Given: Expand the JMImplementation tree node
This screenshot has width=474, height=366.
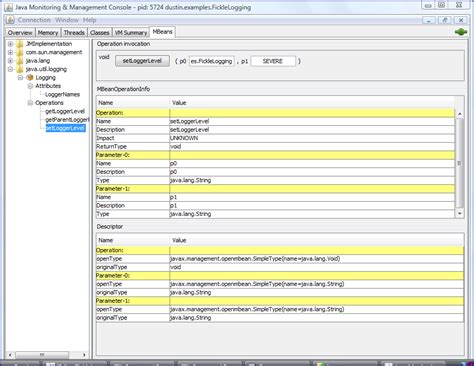Looking at the screenshot, I should coord(10,44).
